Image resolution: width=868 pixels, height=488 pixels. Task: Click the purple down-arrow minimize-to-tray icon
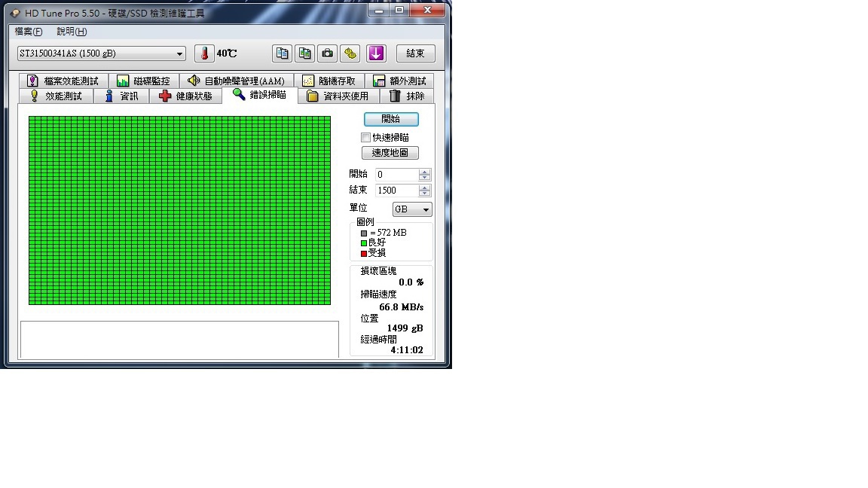(x=377, y=53)
